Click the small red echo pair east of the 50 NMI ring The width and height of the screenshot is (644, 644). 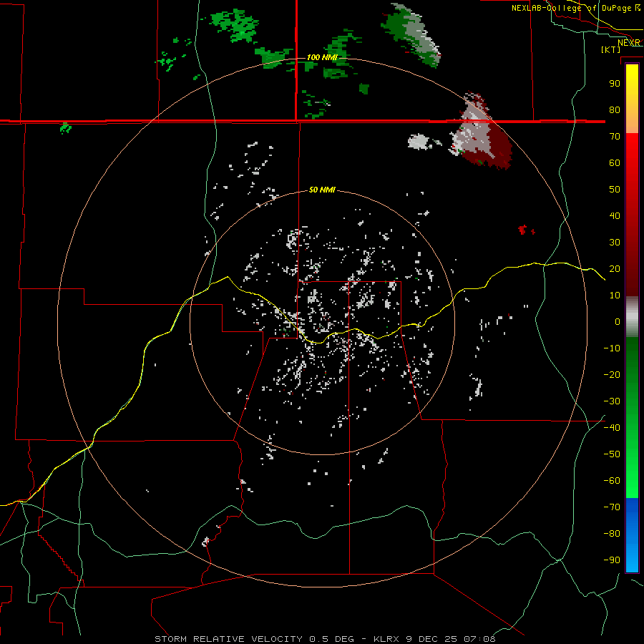point(527,230)
